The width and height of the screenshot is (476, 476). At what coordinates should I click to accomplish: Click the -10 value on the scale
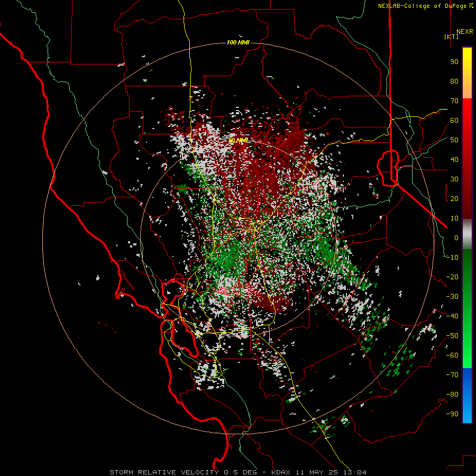tap(452, 258)
